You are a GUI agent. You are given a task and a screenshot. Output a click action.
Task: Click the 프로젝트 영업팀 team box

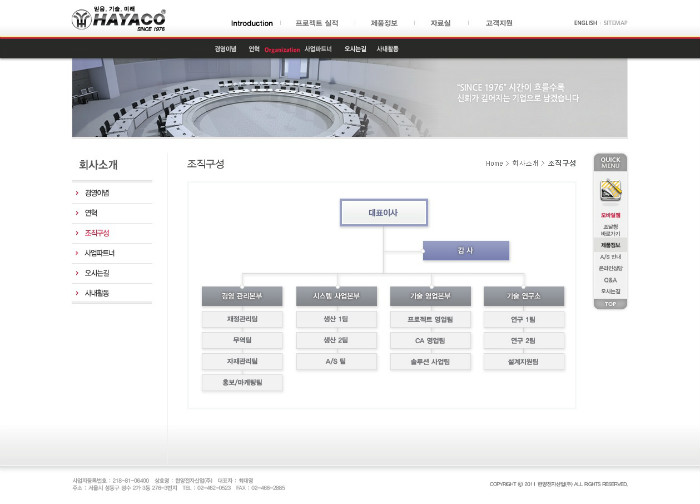[430, 319]
